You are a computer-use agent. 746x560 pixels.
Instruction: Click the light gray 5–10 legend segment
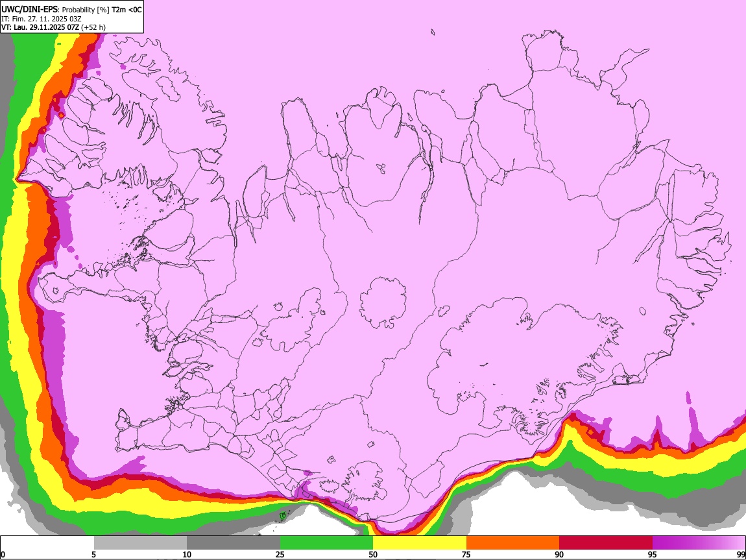click(x=140, y=542)
